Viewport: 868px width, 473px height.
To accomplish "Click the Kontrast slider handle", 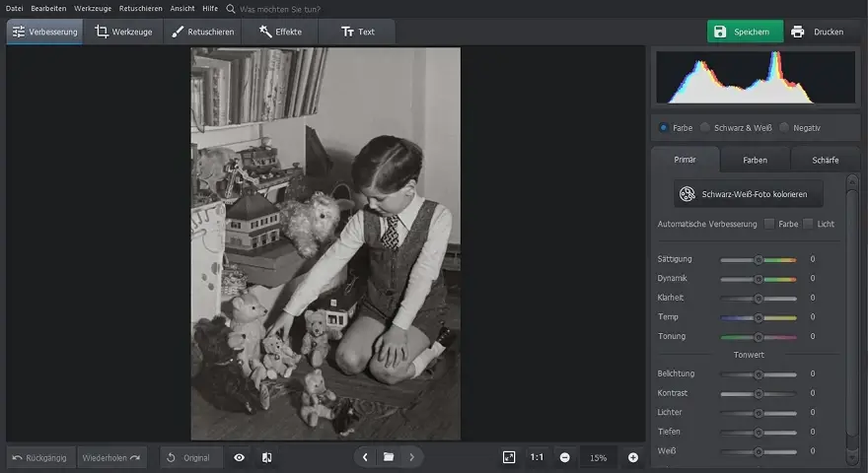I will (759, 394).
